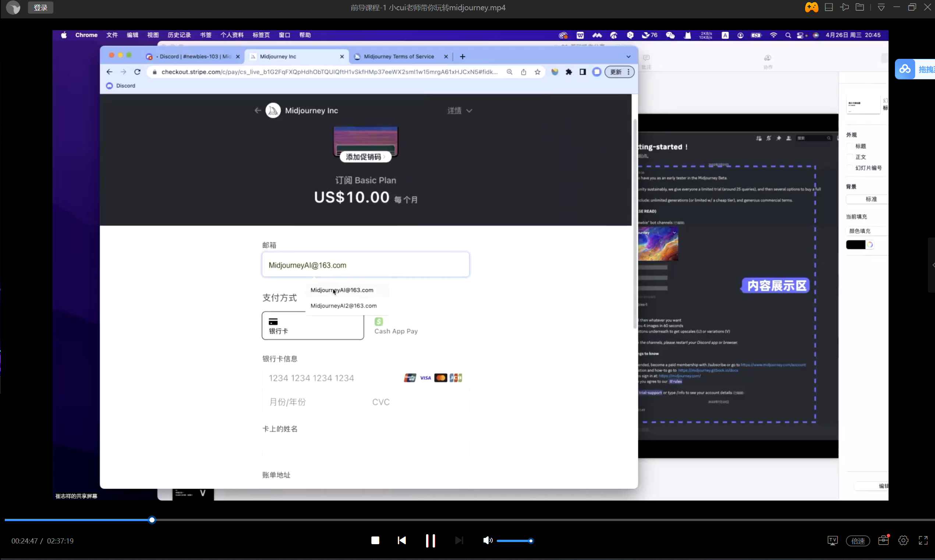935x560 pixels.
Task: Click the zoom magnifier icon in the address bar
Action: pos(509,72)
